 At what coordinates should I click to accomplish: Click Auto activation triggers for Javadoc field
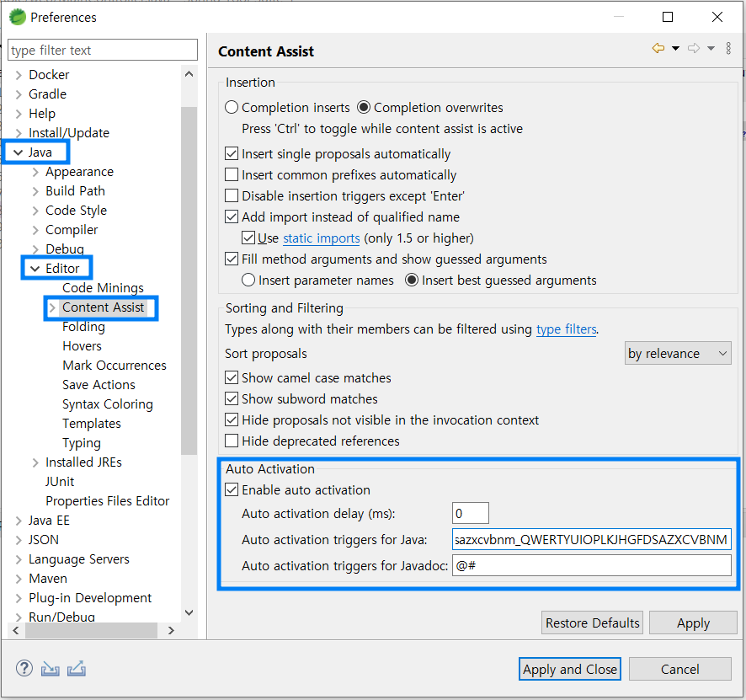point(591,565)
